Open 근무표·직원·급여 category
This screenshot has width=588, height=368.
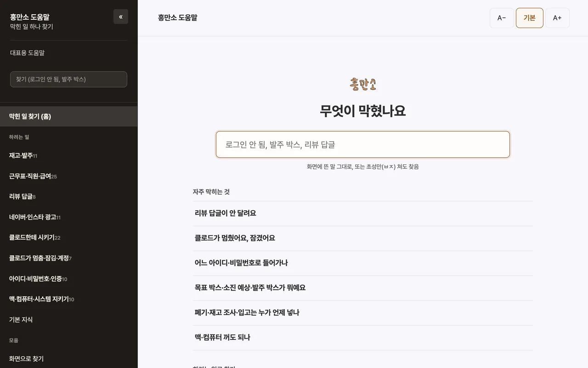pos(68,176)
